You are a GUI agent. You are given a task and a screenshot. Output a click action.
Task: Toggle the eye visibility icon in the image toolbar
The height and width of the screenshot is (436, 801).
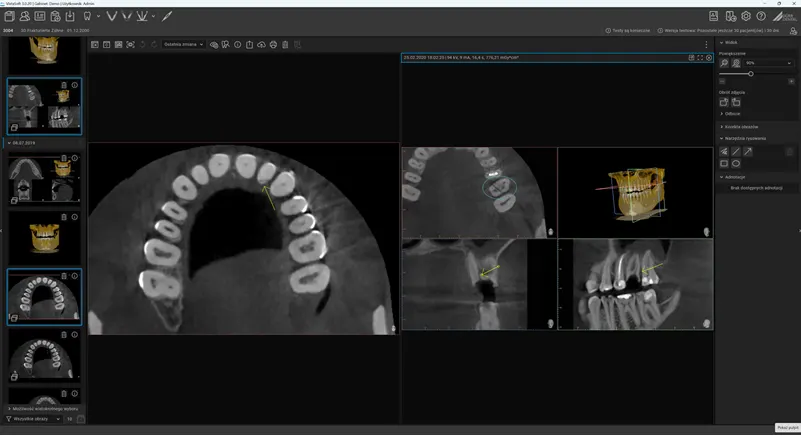[214, 45]
